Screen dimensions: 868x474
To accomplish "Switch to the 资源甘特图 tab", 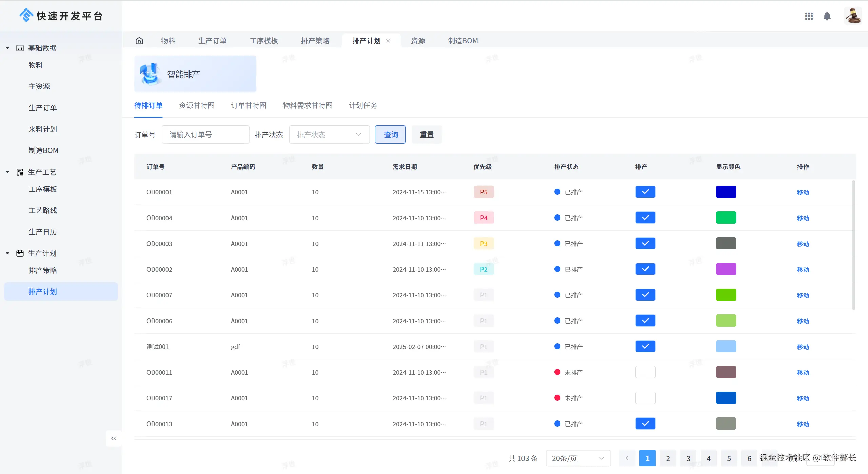I will pyautogui.click(x=197, y=105).
